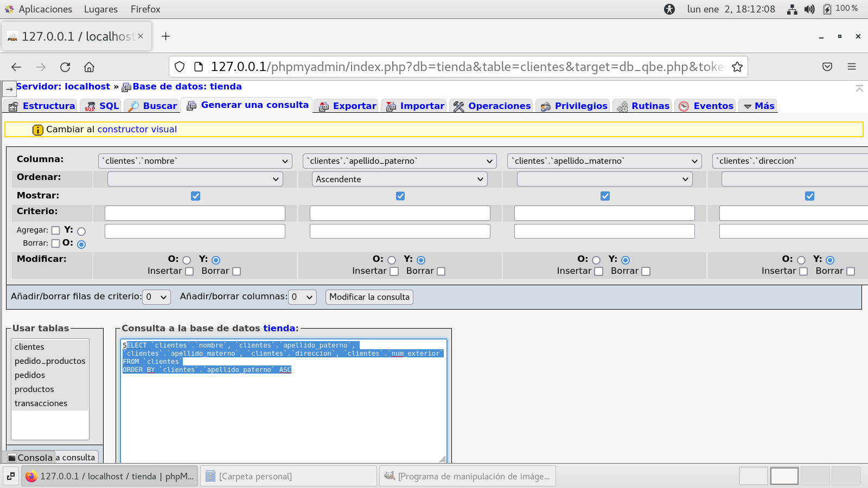Open the Ascendente sort order dropdown
Viewport: 868px width, 488px height.
pos(399,179)
